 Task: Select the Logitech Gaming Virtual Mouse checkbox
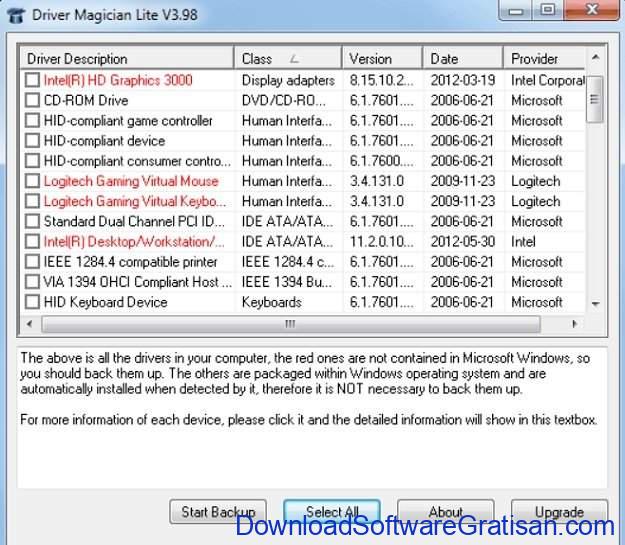click(x=32, y=181)
